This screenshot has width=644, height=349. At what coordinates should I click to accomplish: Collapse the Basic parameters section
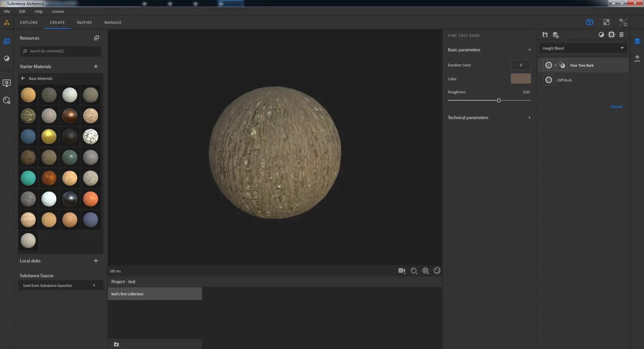coord(529,50)
